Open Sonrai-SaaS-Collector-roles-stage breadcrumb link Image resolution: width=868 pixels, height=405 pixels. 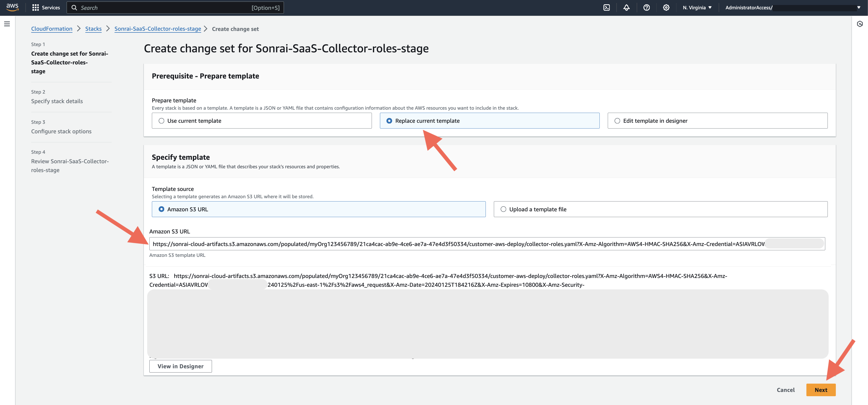157,29
